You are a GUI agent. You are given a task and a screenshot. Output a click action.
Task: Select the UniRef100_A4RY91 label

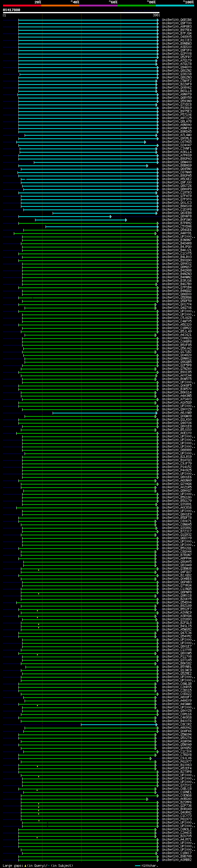pos(176,233)
